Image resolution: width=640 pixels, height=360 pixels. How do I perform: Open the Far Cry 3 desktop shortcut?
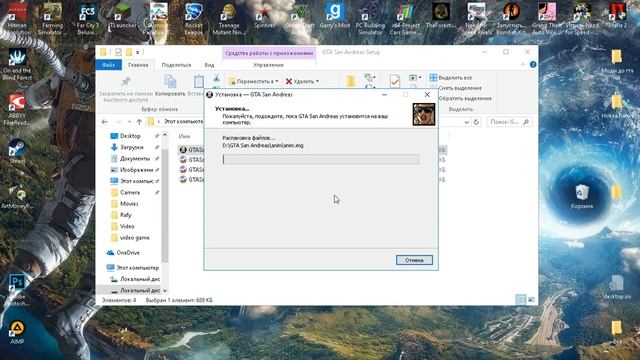tap(88, 18)
